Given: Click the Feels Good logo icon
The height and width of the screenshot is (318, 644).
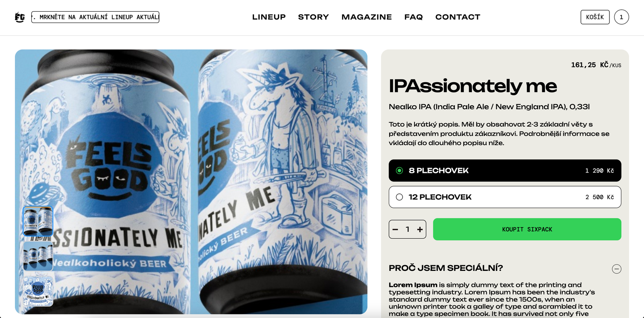Looking at the screenshot, I should coord(20,17).
